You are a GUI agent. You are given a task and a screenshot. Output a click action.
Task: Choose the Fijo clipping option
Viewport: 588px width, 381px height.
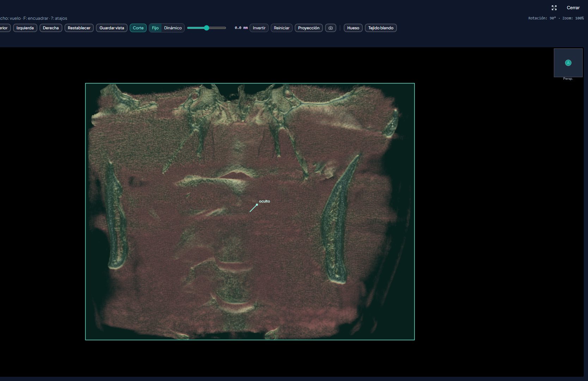155,28
